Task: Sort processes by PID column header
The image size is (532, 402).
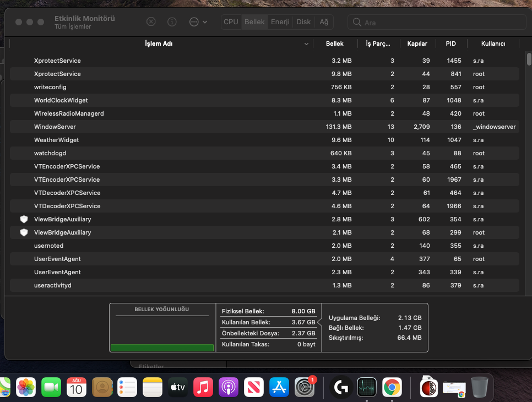Action: [450, 44]
